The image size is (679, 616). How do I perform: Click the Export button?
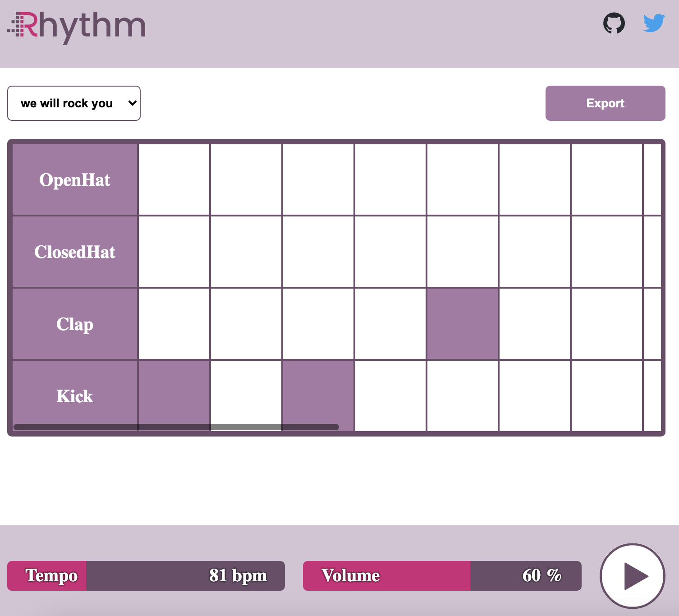pyautogui.click(x=606, y=103)
